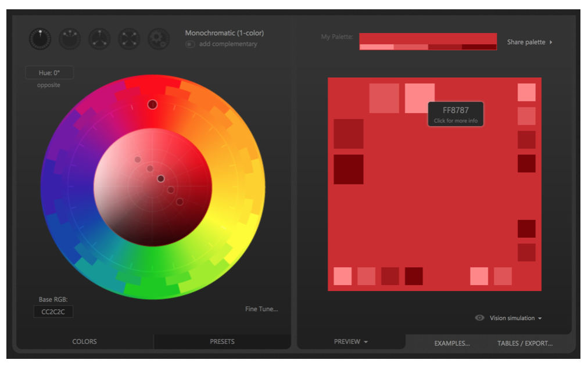Select the Tetrad color scheme icon
This screenshot has height=367, width=588.
pos(129,38)
